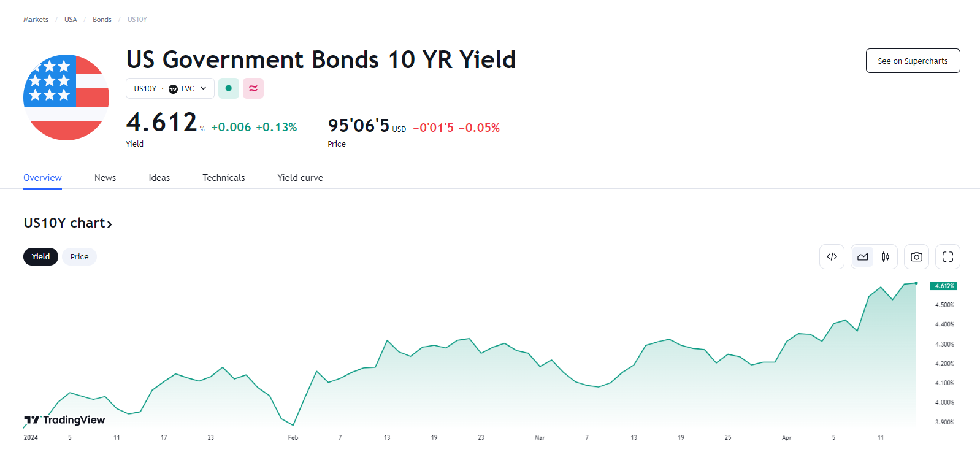Switch to candlestick chart style icon
This screenshot has width=980, height=452.
coord(886,257)
